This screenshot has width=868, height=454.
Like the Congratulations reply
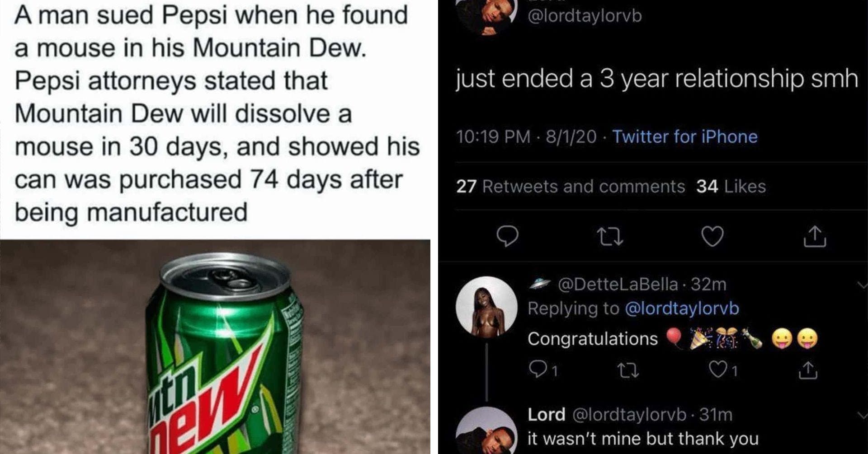[x=718, y=370]
